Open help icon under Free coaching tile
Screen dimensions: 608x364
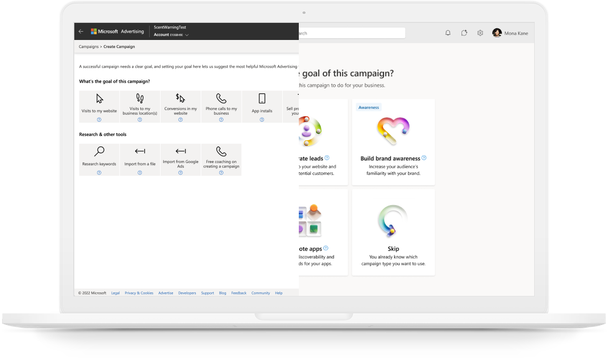pyautogui.click(x=221, y=173)
